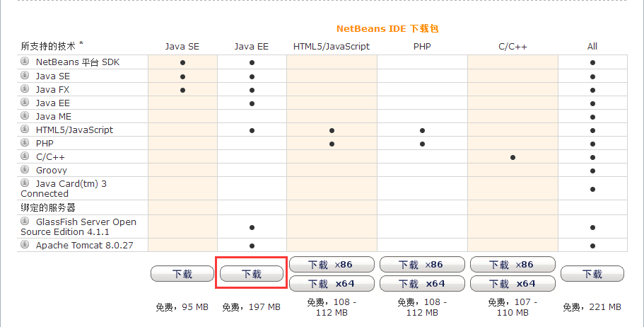Click the Java EE column header
Screen dimensions: 644x327
[252, 47]
